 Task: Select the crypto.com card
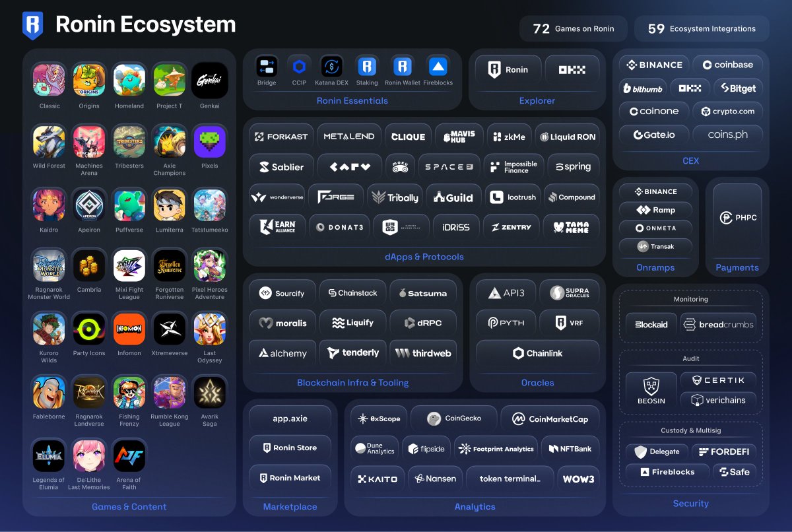pos(728,112)
